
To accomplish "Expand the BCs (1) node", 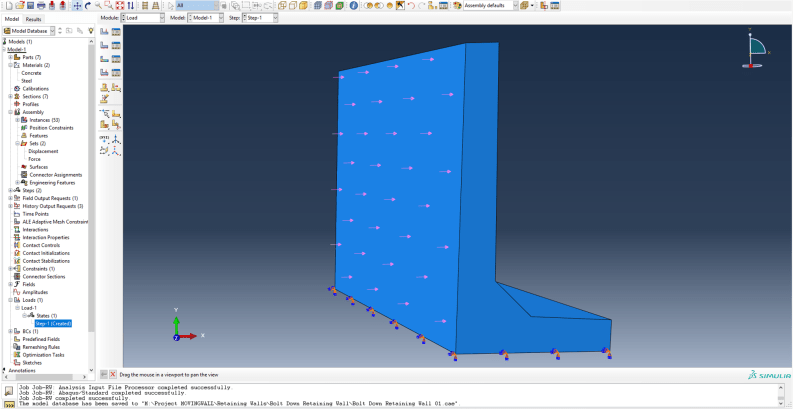I will point(10,331).
